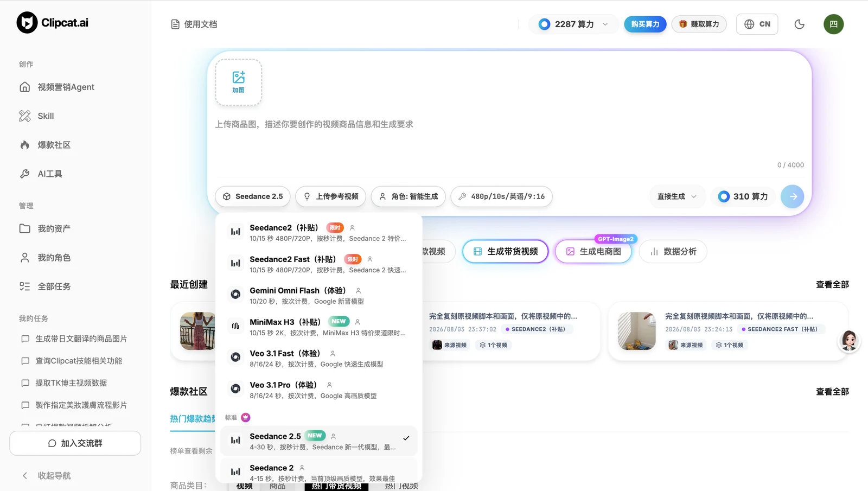The image size is (868, 491).
Task: Click the 加入交流群 button
Action: pyautogui.click(x=75, y=443)
